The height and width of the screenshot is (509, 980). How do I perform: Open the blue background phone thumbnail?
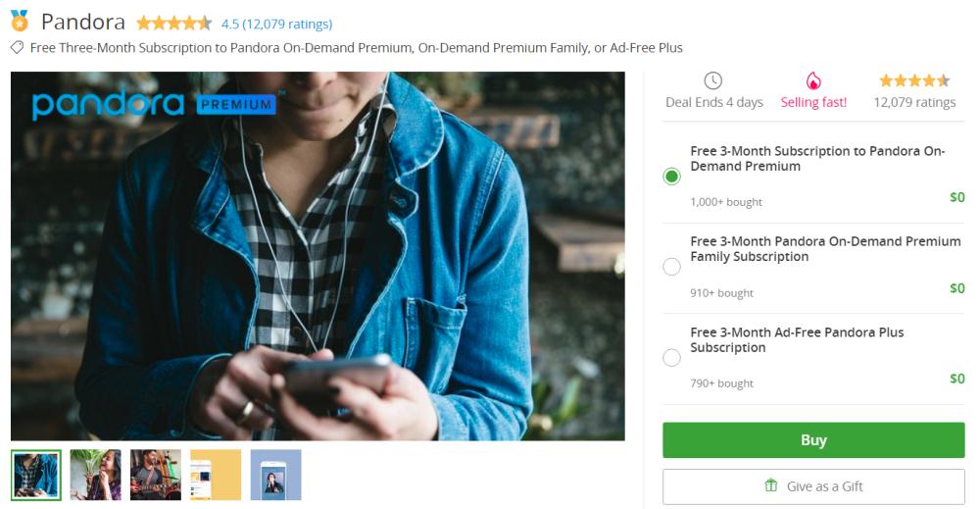click(x=275, y=475)
